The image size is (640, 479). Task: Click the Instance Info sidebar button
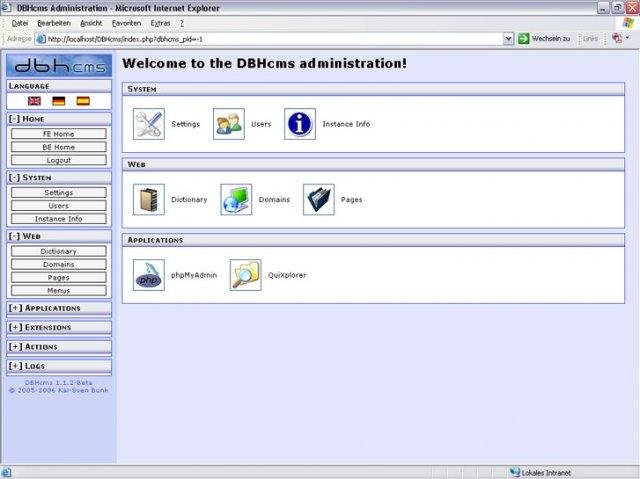tap(59, 219)
